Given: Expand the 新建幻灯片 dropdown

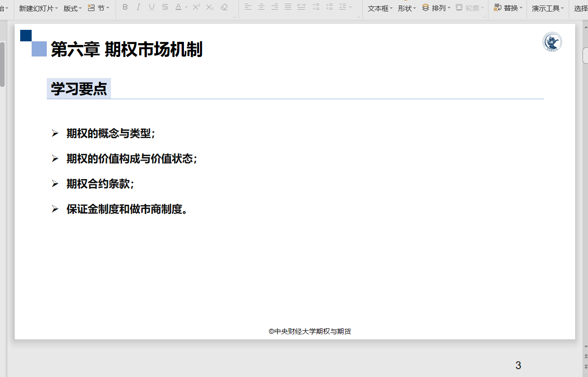Looking at the screenshot, I should pos(56,8).
